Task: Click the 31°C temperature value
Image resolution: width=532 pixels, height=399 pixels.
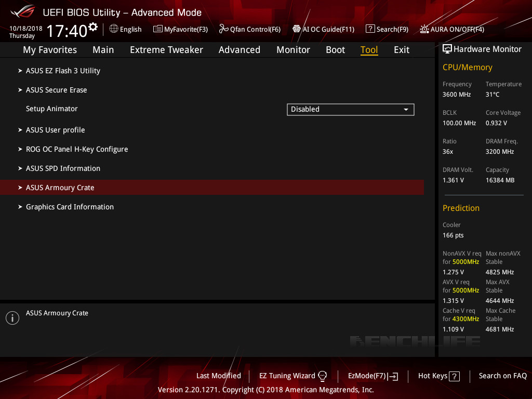Action: tap(493, 95)
